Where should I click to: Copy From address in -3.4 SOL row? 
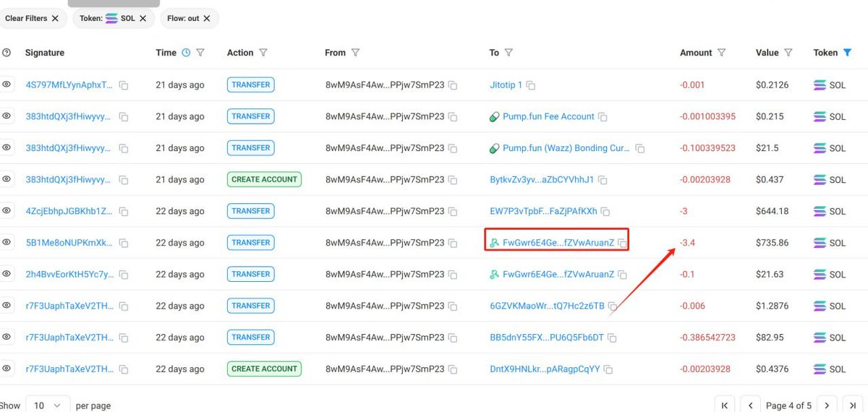(453, 244)
